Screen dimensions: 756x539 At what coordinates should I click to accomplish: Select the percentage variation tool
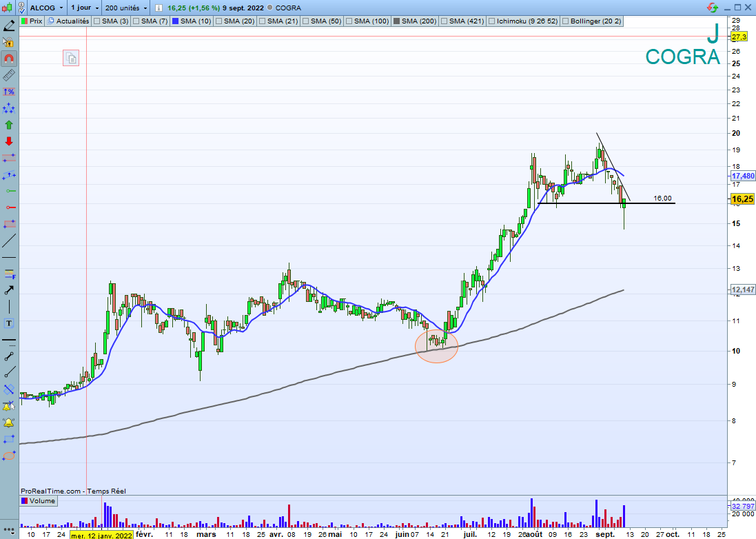click(x=9, y=92)
